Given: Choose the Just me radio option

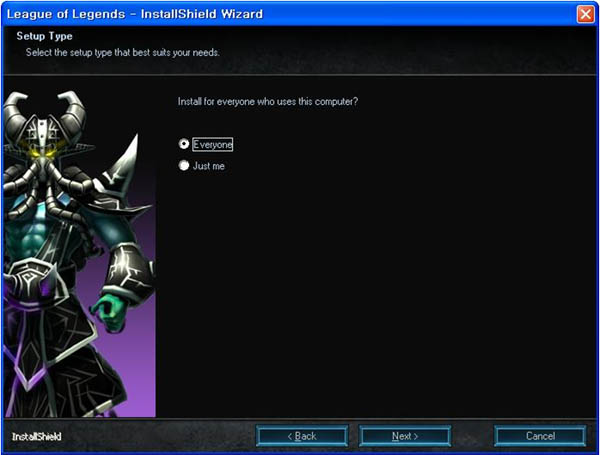Looking at the screenshot, I should 184,166.
